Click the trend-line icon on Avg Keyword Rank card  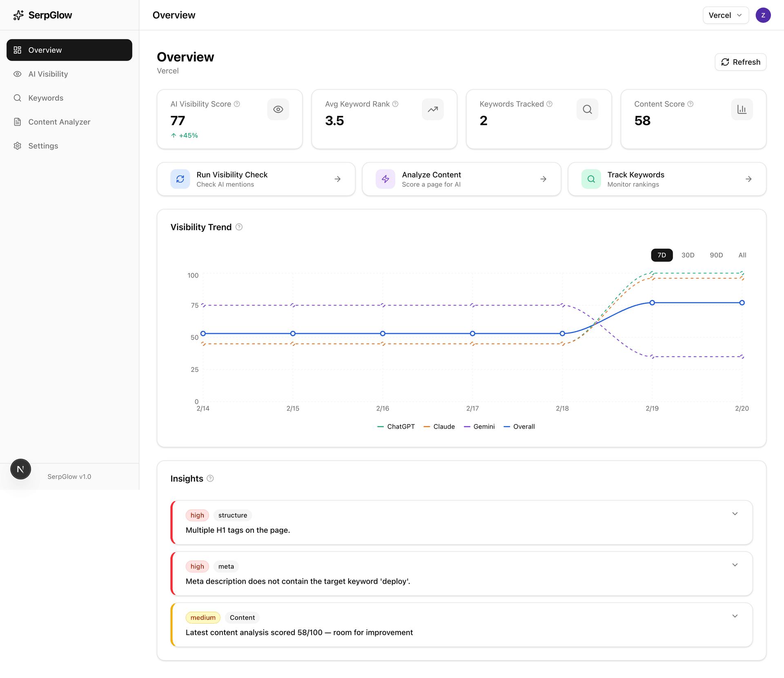(433, 109)
